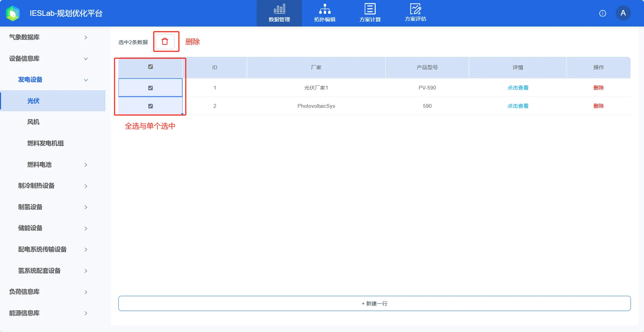Expand the 储能设备 submenu
The width and height of the screenshot is (644, 332).
coord(53,228)
